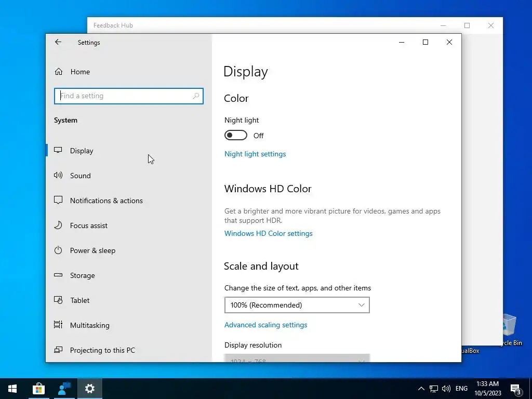Maximize the Settings window

[425, 42]
